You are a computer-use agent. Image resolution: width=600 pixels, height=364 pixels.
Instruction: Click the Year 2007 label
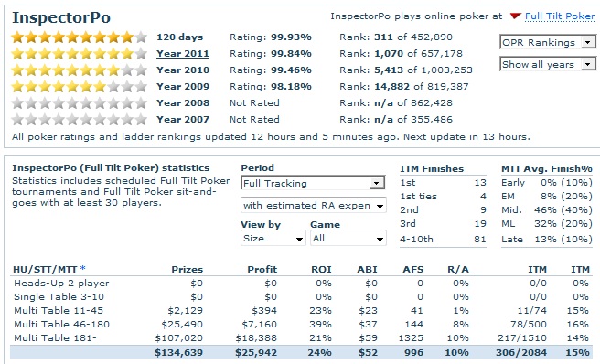click(x=183, y=120)
